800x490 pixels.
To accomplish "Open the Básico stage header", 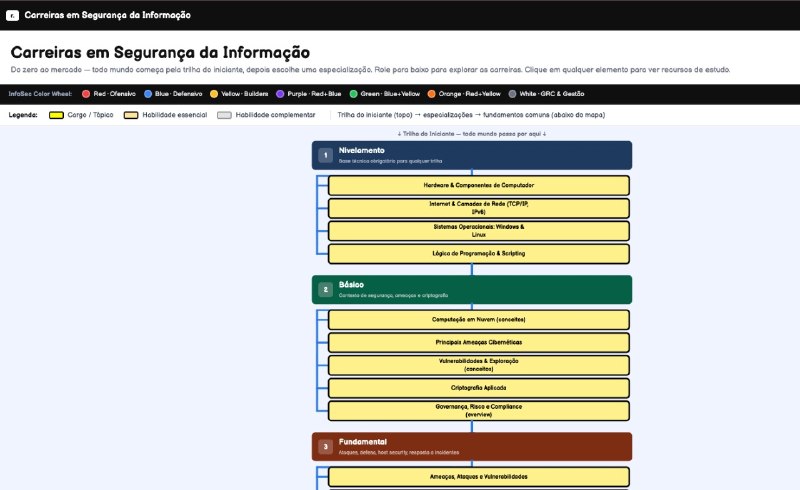I will pos(472,289).
